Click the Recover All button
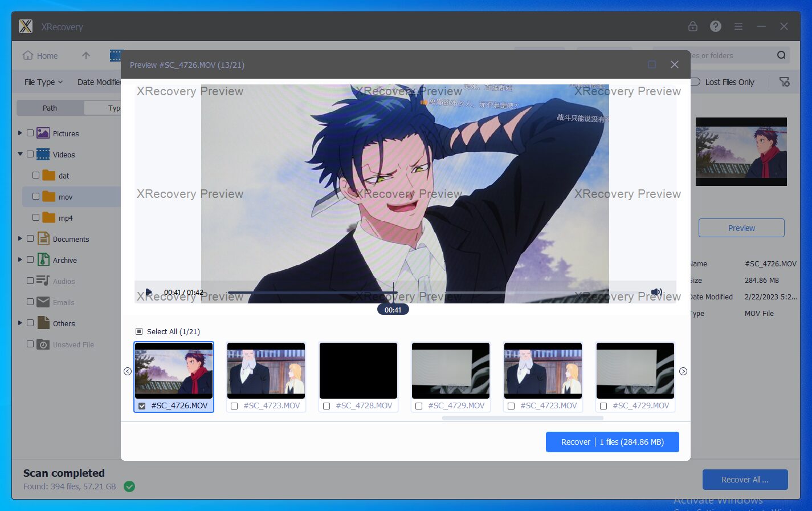Image resolution: width=812 pixels, height=511 pixels. point(745,480)
